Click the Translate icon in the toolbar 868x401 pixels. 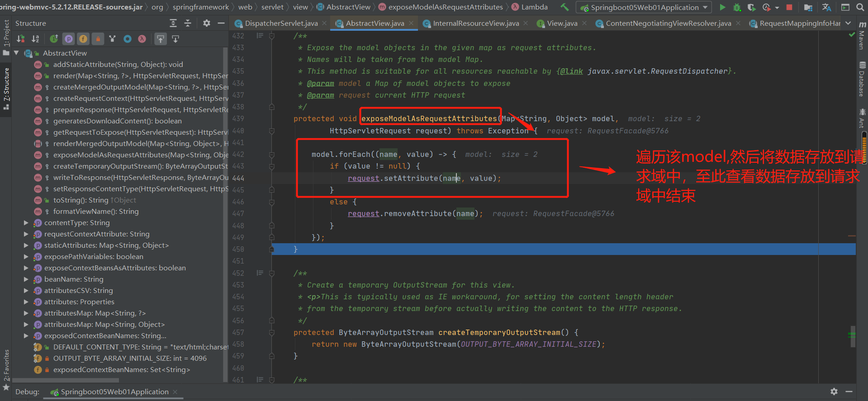pos(826,7)
